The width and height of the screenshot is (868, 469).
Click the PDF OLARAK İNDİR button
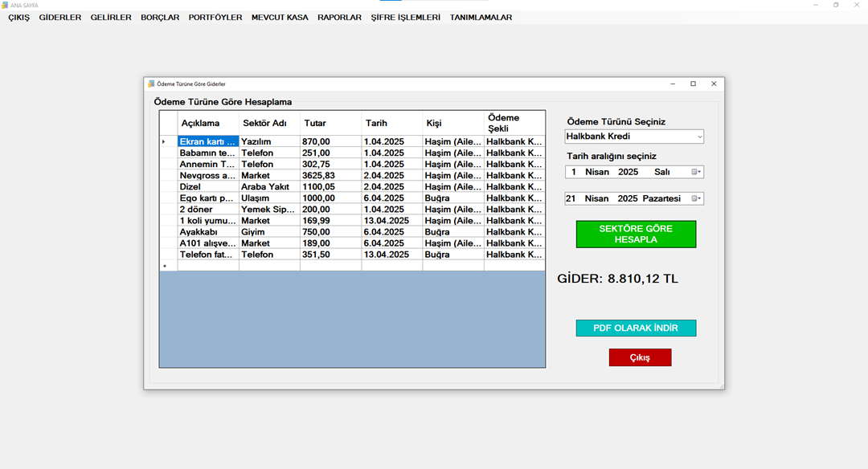coord(636,328)
